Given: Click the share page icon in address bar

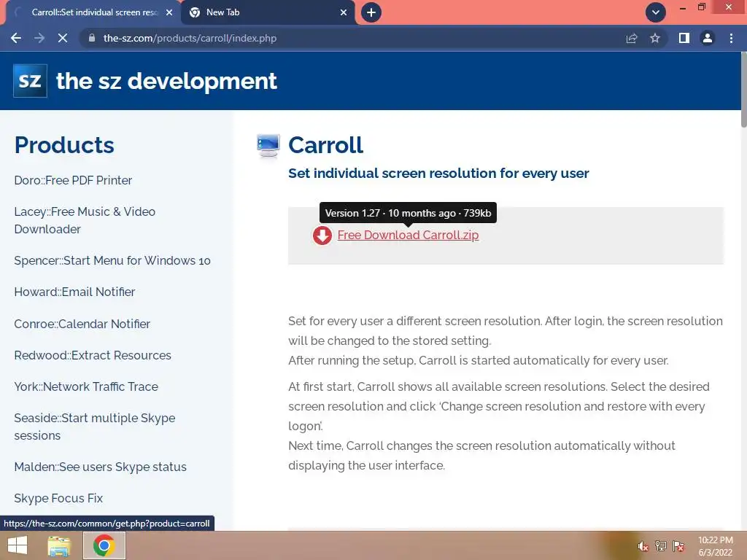Looking at the screenshot, I should (632, 38).
